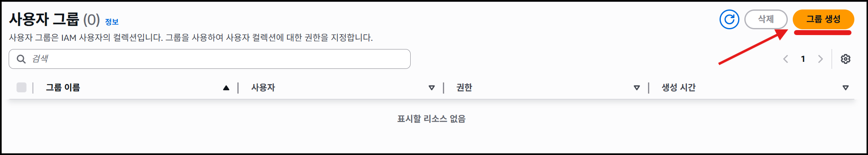Click sort triangle beside 권한 column
Image resolution: width=868 pixels, height=155 pixels.
(637, 88)
